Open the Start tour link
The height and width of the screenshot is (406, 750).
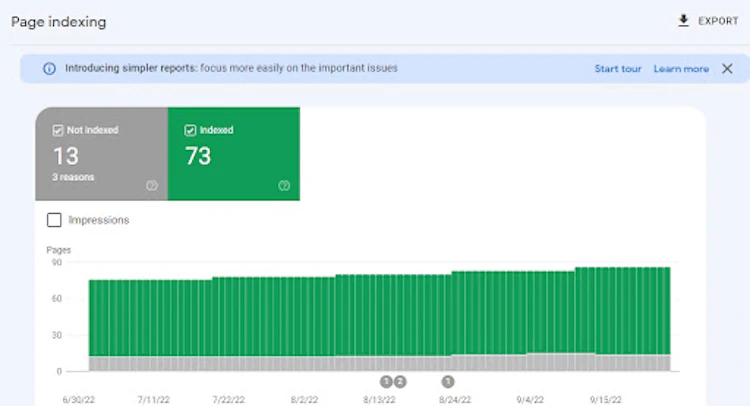[618, 69]
